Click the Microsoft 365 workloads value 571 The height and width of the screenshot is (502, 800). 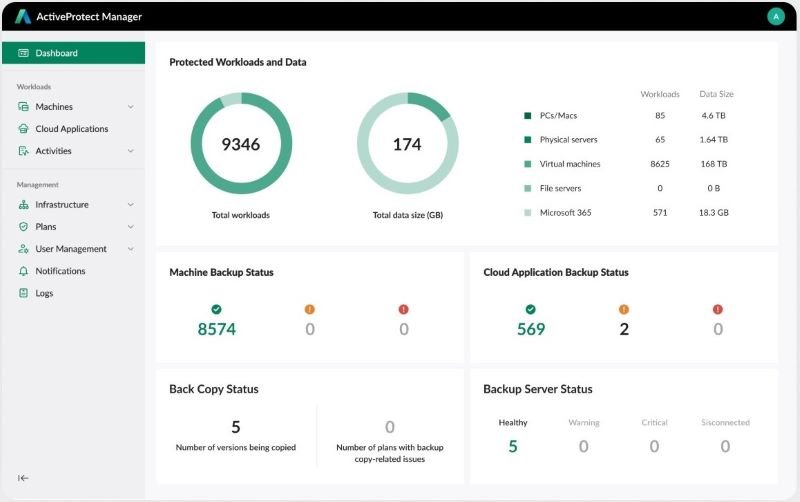(660, 212)
